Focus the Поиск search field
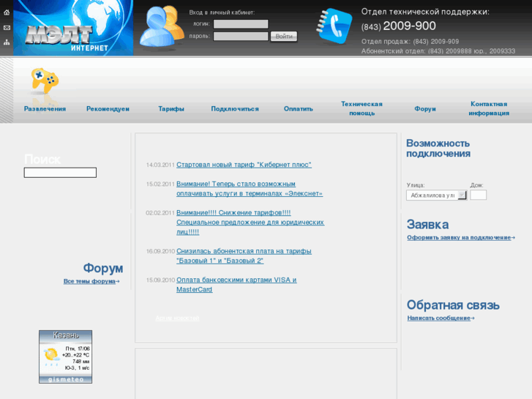The image size is (532, 399). (60, 173)
